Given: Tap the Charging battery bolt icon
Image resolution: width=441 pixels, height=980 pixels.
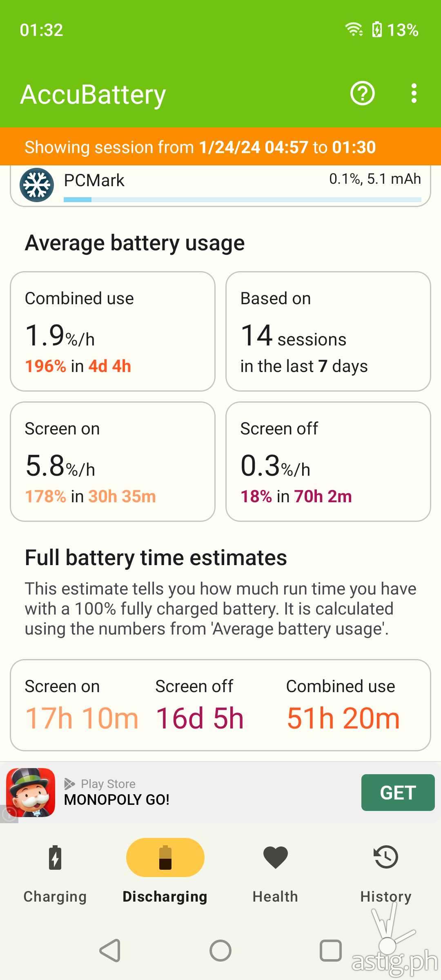Looking at the screenshot, I should [55, 857].
